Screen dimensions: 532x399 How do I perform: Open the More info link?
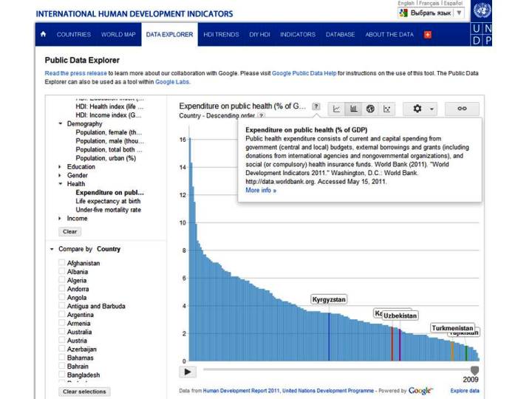point(260,190)
